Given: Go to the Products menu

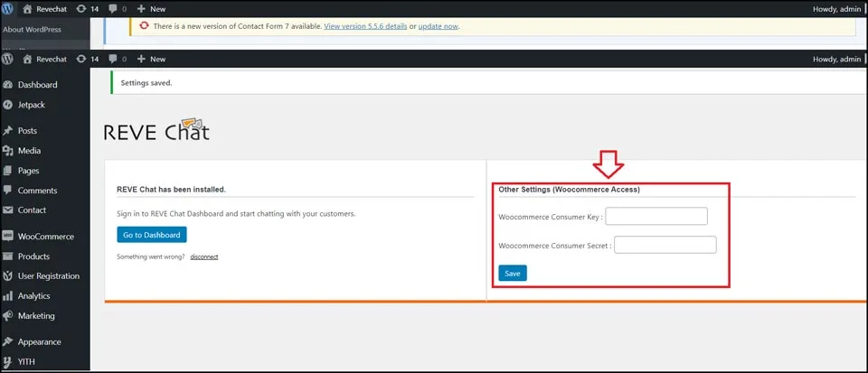Looking at the screenshot, I should click(33, 256).
